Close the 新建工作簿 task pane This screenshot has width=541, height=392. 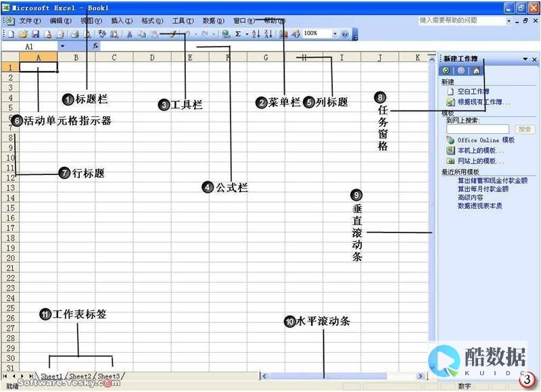[534, 59]
